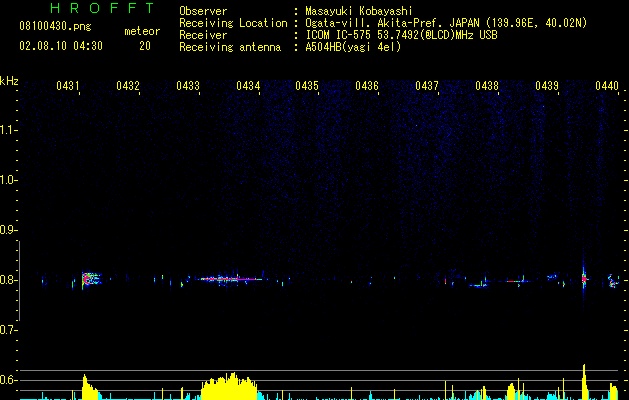
Task: Click the meteor count value 20
Action: pyautogui.click(x=145, y=46)
